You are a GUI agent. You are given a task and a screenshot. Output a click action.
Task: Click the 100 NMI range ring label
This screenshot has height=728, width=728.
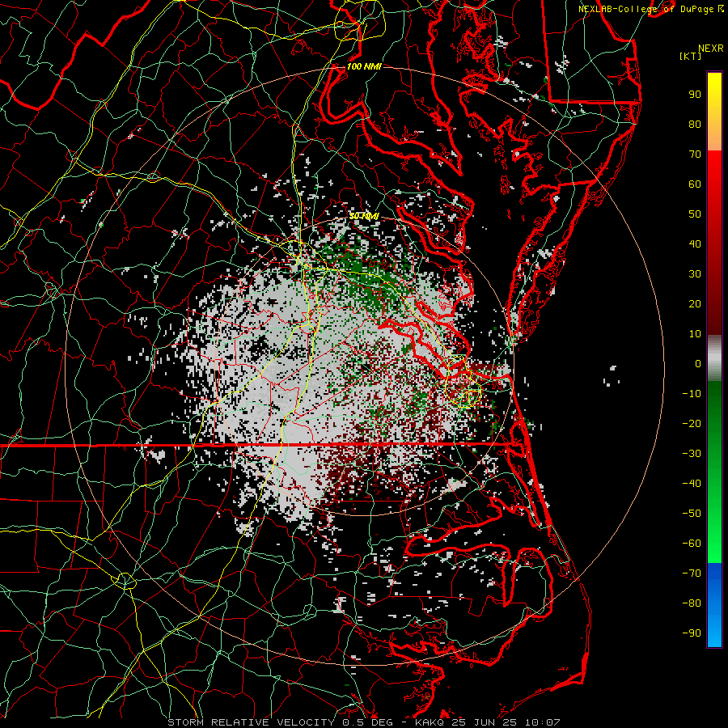364,67
